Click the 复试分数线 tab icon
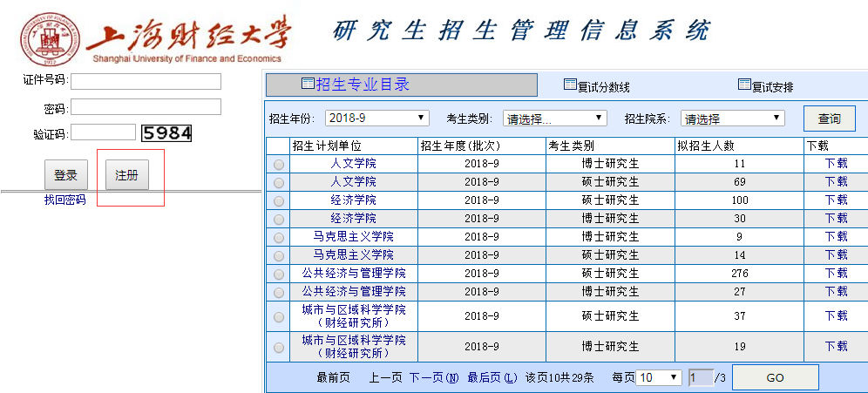The image size is (868, 393). [x=570, y=85]
